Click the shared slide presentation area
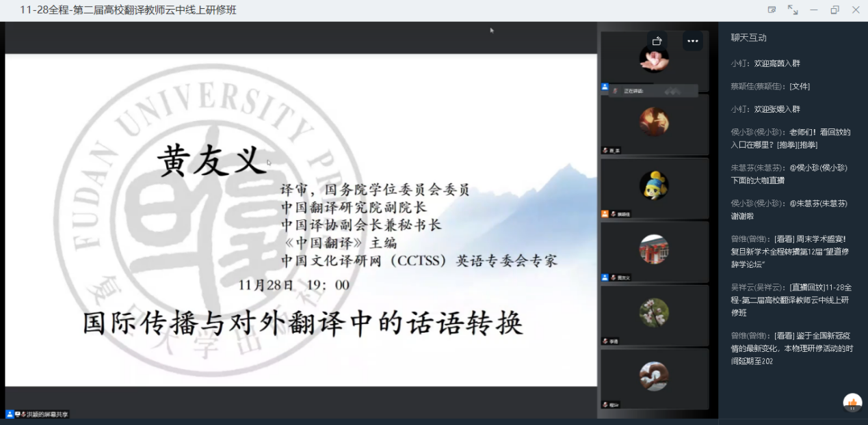Screen dimensions: 868x425 click(301, 220)
